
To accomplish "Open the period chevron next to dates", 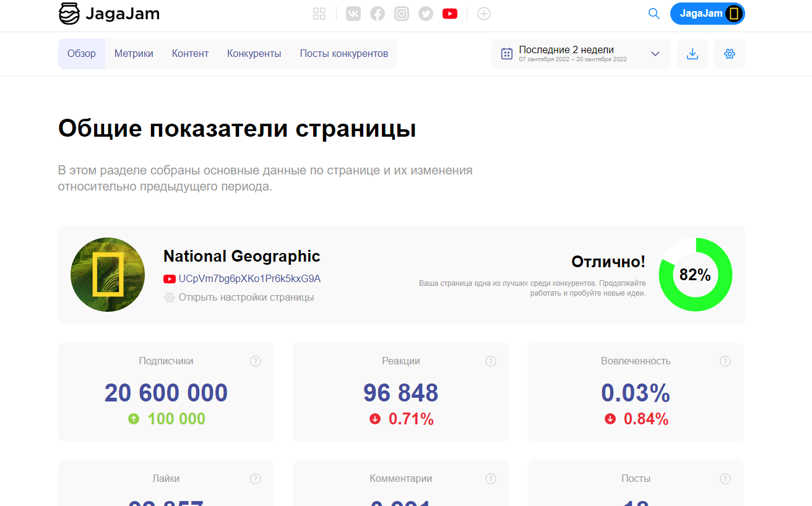I will coord(655,54).
